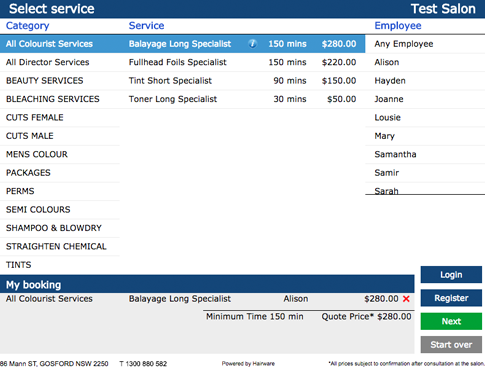Image resolution: width=485 pixels, height=370 pixels.
Task: Open the Register button
Action: (x=451, y=298)
